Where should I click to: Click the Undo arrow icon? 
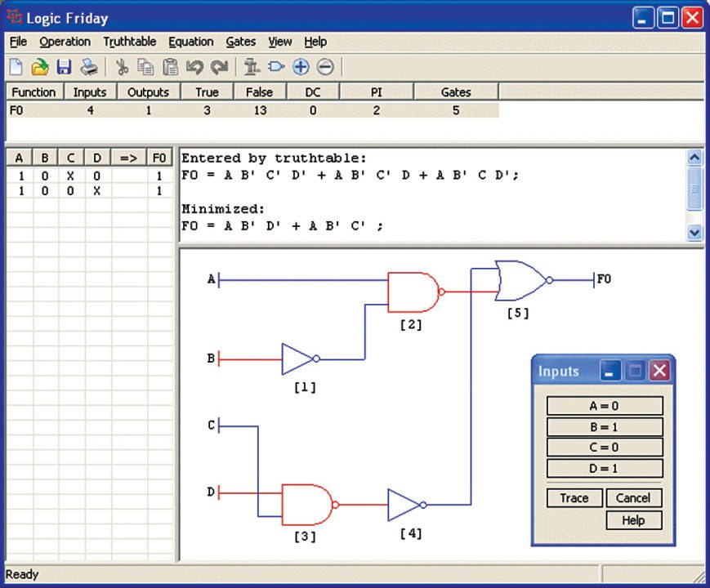194,67
